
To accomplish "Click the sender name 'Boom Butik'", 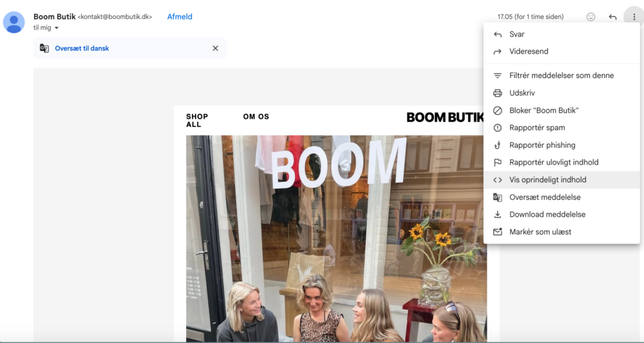I will tap(55, 17).
